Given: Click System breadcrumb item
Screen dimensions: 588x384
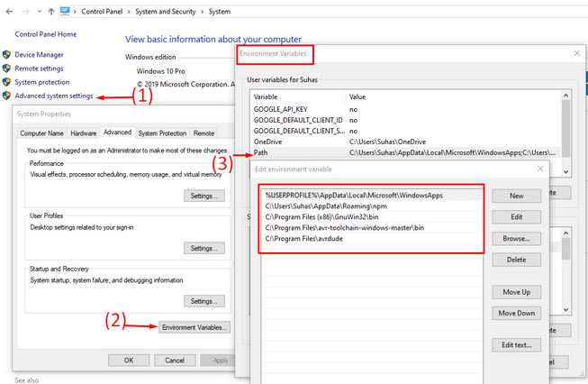Looking at the screenshot, I should click(220, 12).
